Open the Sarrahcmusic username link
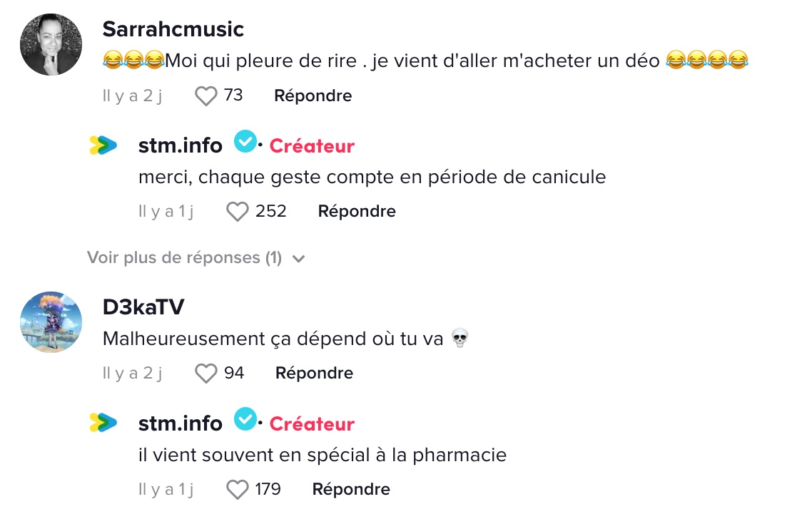The height and width of the screenshot is (509, 812). coord(173,29)
